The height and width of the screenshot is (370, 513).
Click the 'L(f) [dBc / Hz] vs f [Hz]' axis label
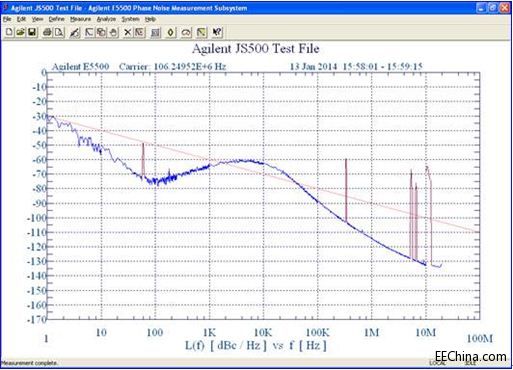(256, 345)
